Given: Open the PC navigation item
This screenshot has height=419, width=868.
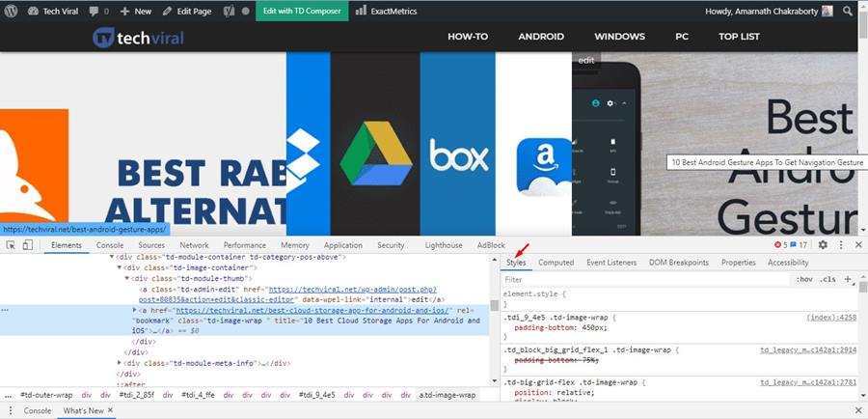Looking at the screenshot, I should (x=682, y=37).
